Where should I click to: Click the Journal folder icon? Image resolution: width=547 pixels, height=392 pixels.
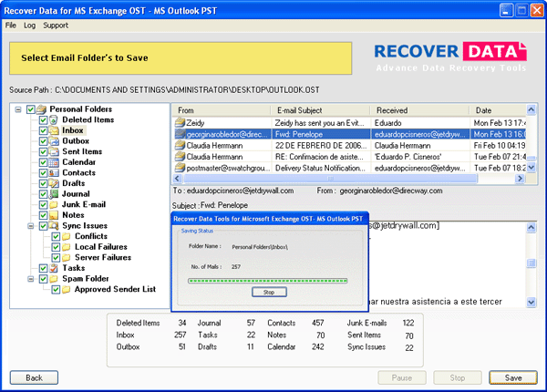tap(54, 194)
